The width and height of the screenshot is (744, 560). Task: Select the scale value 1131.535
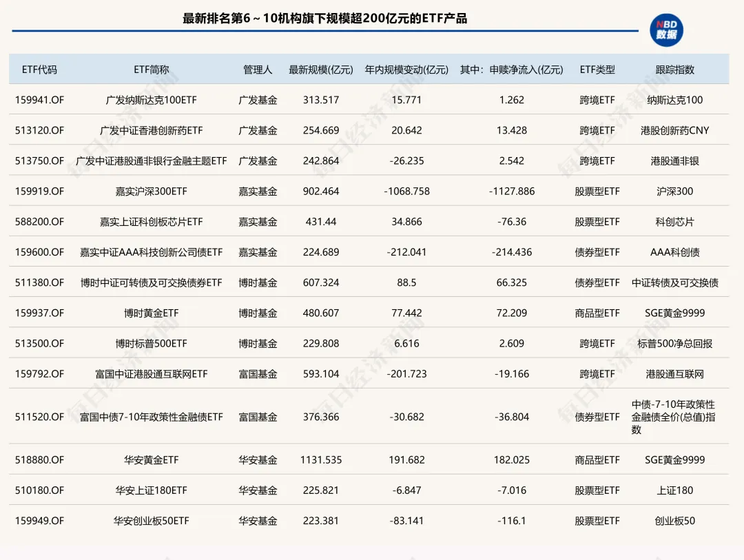click(x=321, y=460)
